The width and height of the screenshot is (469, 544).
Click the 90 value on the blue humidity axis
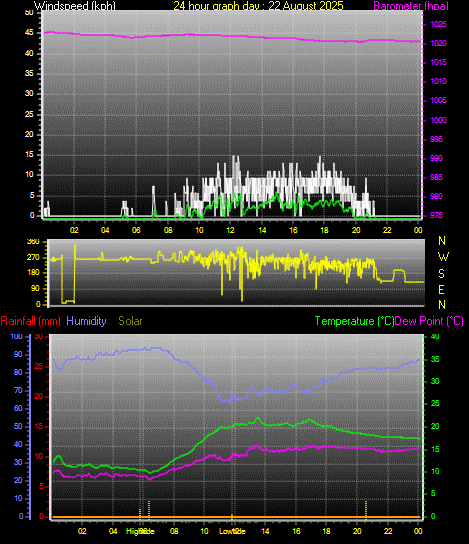tap(18, 354)
